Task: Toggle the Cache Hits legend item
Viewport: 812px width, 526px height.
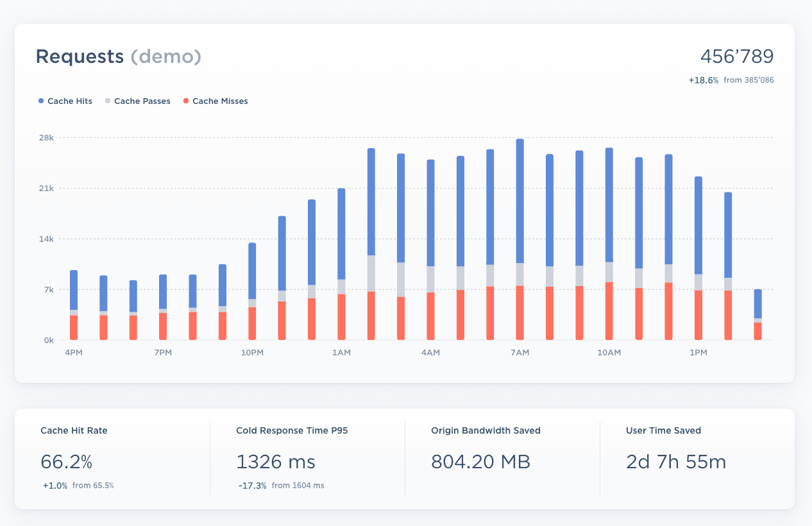Action: tap(69, 101)
